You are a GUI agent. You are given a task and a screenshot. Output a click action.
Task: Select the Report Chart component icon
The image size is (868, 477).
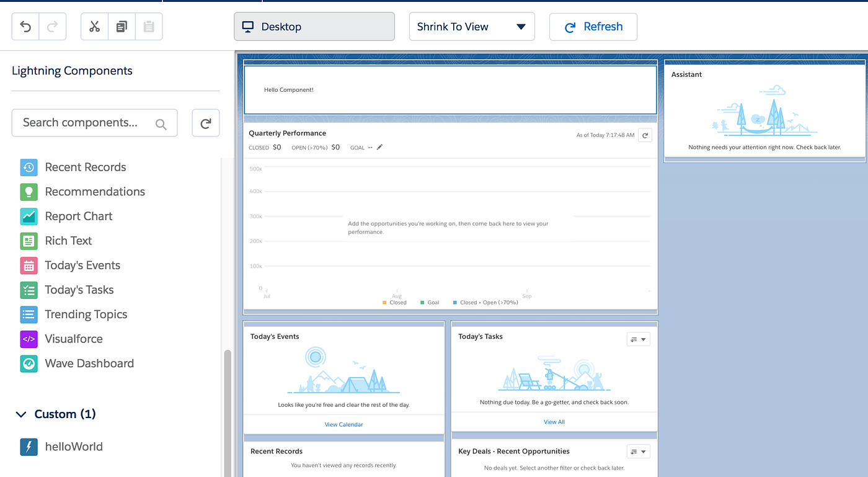28,216
